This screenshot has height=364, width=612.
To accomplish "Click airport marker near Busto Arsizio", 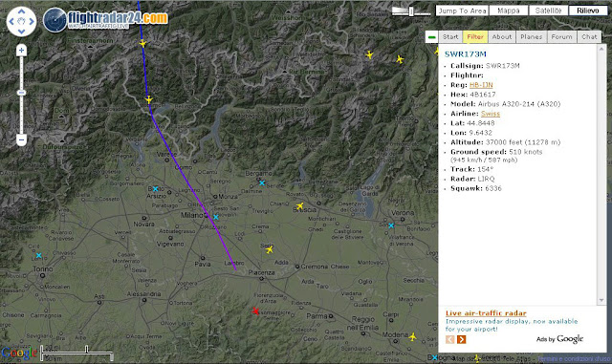I will [x=155, y=189].
